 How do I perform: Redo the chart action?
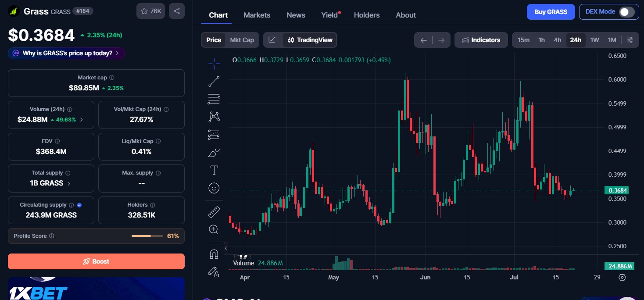click(441, 40)
